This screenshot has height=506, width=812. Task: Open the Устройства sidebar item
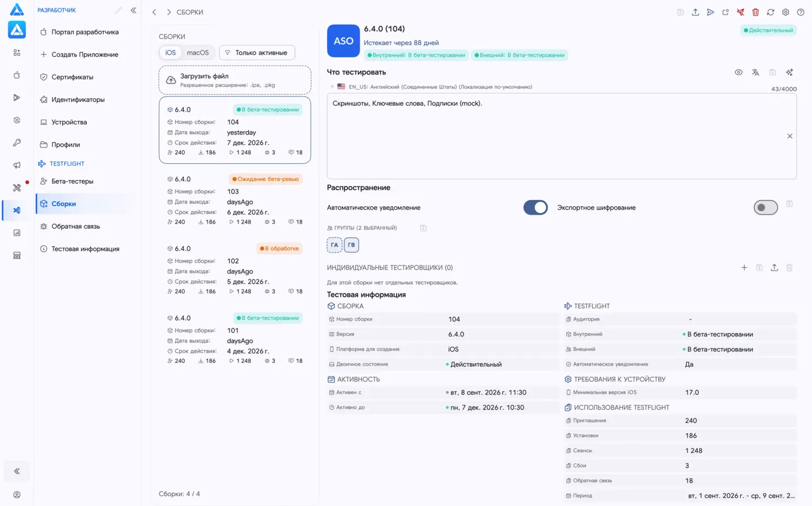click(85, 122)
